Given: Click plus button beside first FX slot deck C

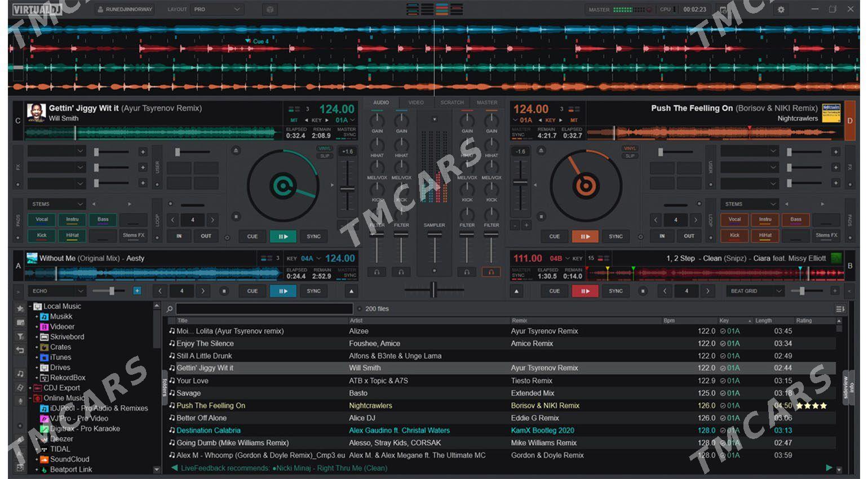Looking at the screenshot, I should (143, 152).
